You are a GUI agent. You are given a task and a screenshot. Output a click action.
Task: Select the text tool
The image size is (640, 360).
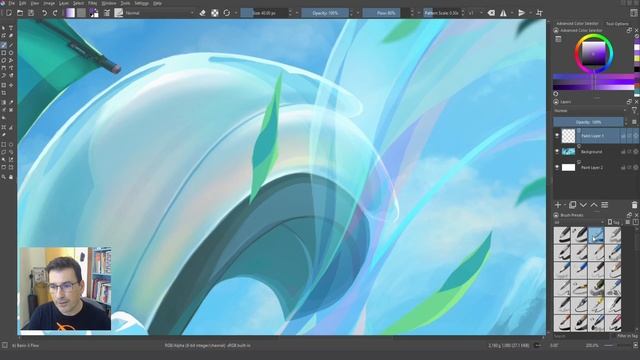(x=11, y=28)
